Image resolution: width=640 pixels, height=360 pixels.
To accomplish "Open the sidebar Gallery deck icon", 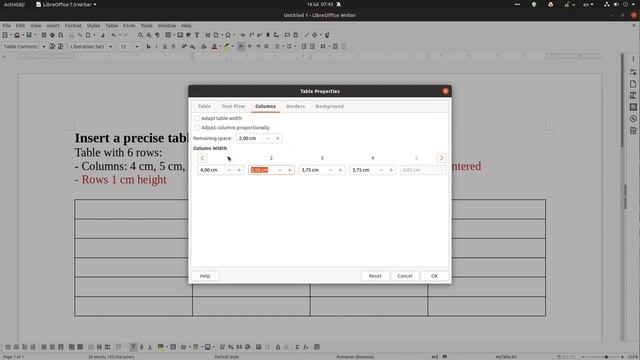I will (x=633, y=107).
